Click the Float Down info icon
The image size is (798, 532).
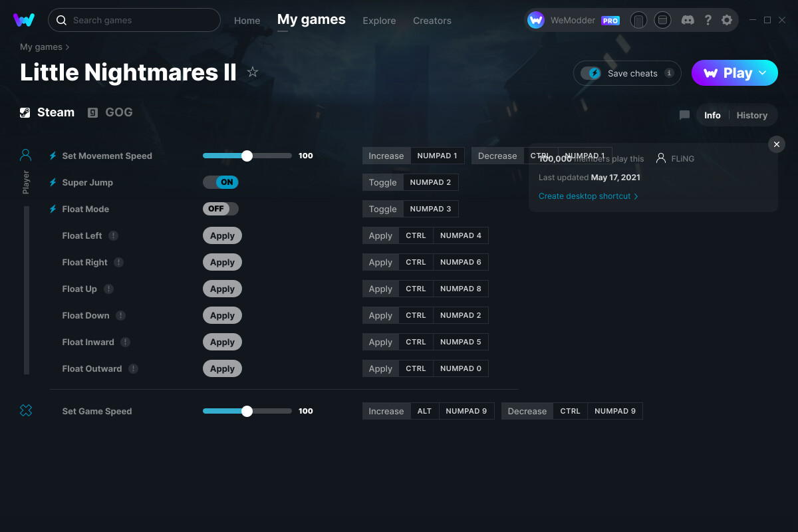[120, 315]
